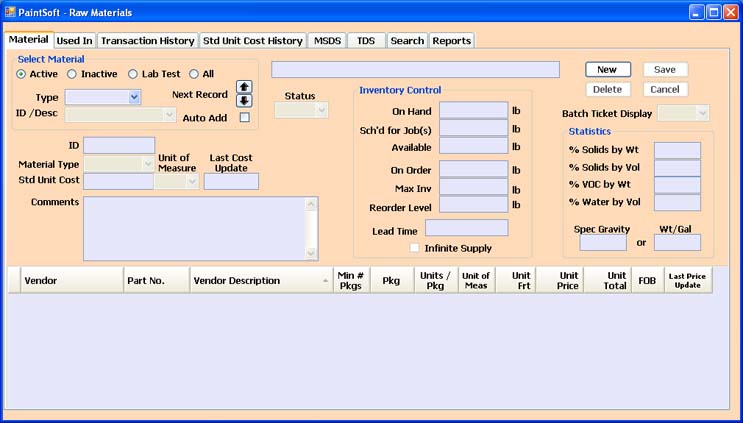The width and height of the screenshot is (743, 423).
Task: Click the % Solids by Wt field
Action: point(677,150)
